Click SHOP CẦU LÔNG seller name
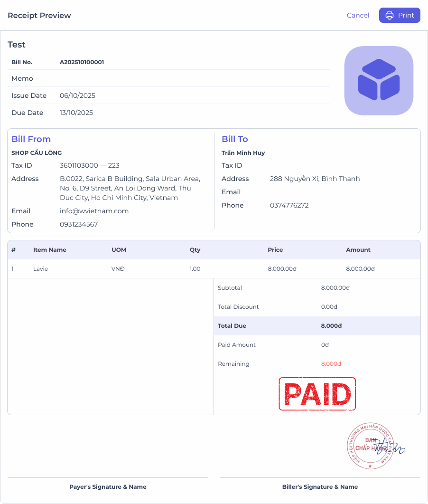This screenshot has height=504, width=428. coord(37,152)
